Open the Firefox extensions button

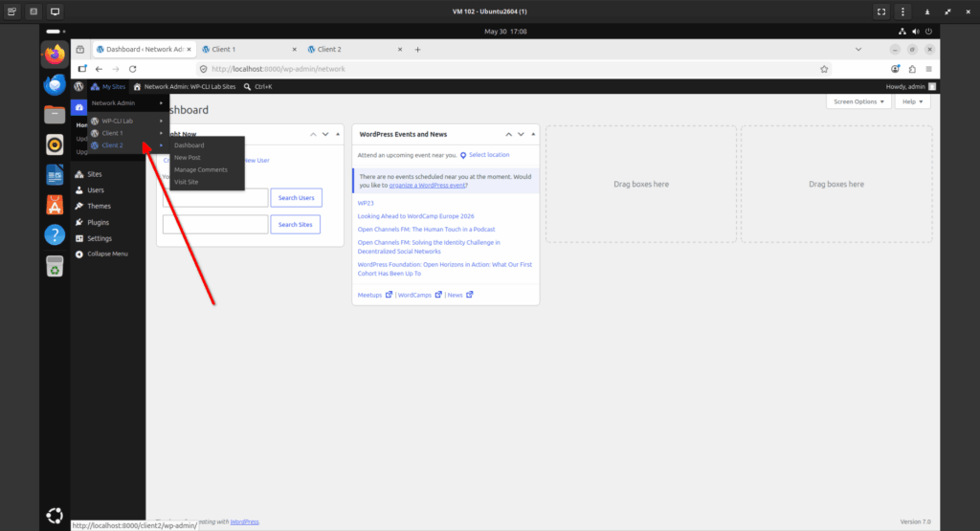tap(912, 69)
